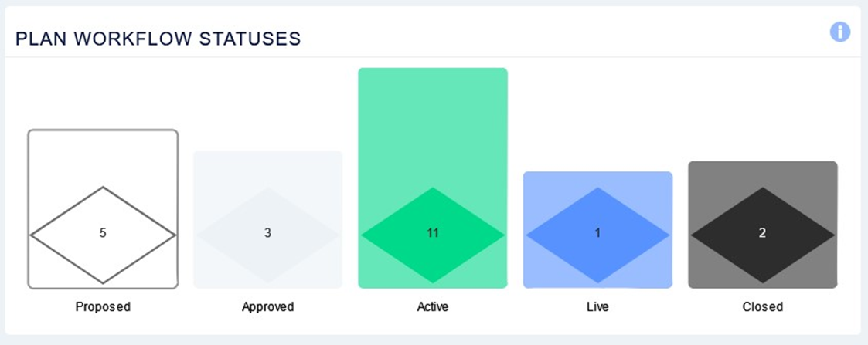868x345 pixels.
Task: Open the Approved status label
Action: coord(268,306)
